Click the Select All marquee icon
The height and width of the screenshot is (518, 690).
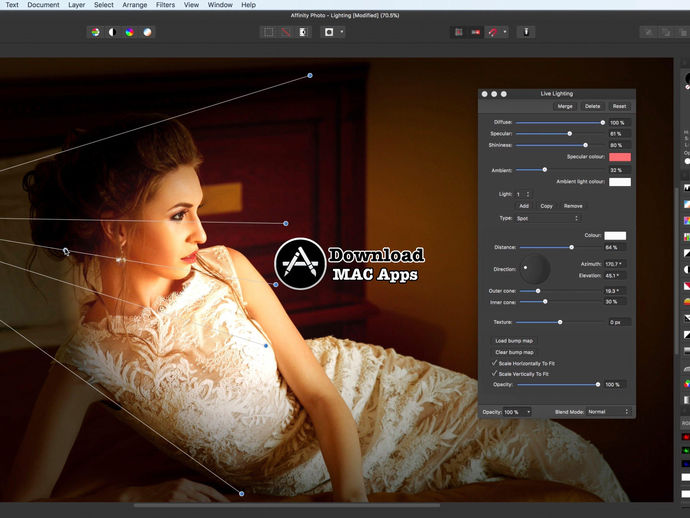click(x=268, y=32)
